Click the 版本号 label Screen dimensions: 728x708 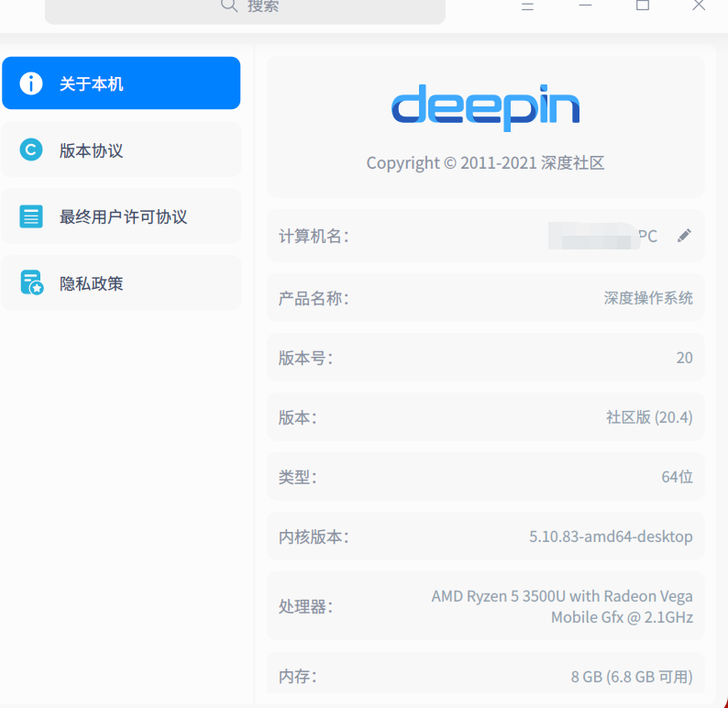pyautogui.click(x=305, y=358)
